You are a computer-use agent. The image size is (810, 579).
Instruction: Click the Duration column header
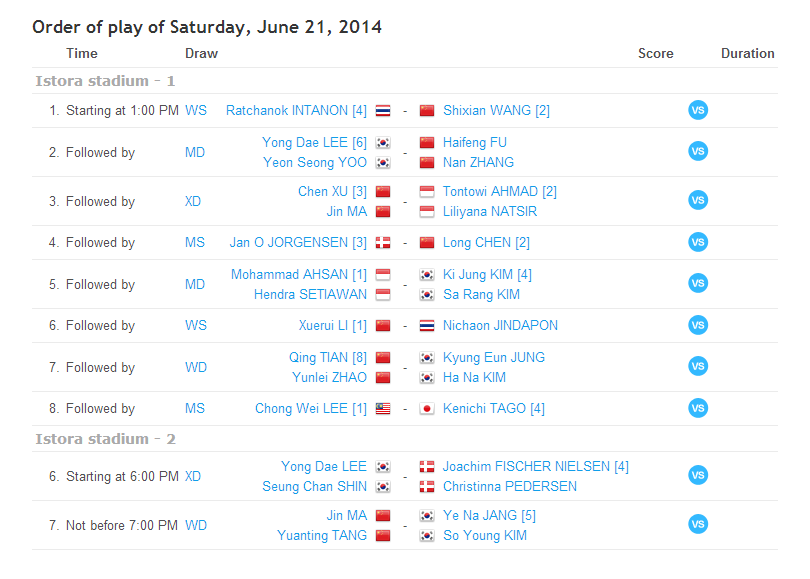747,53
